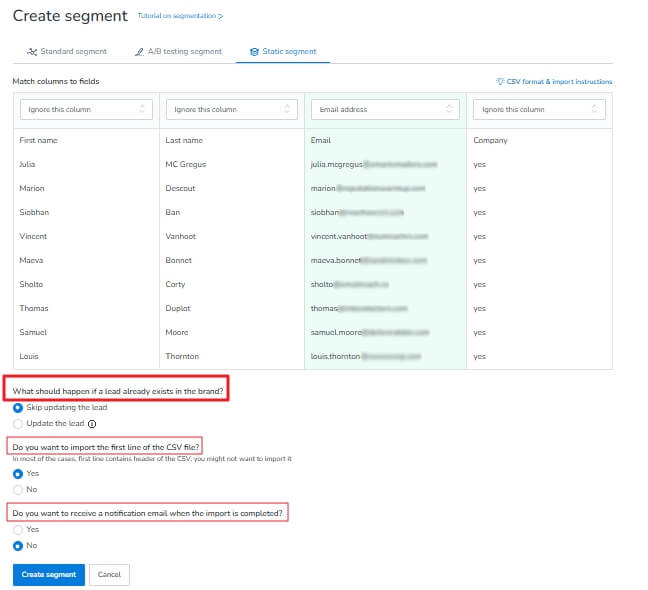Switch to the A/B testing segment tab

click(x=183, y=51)
